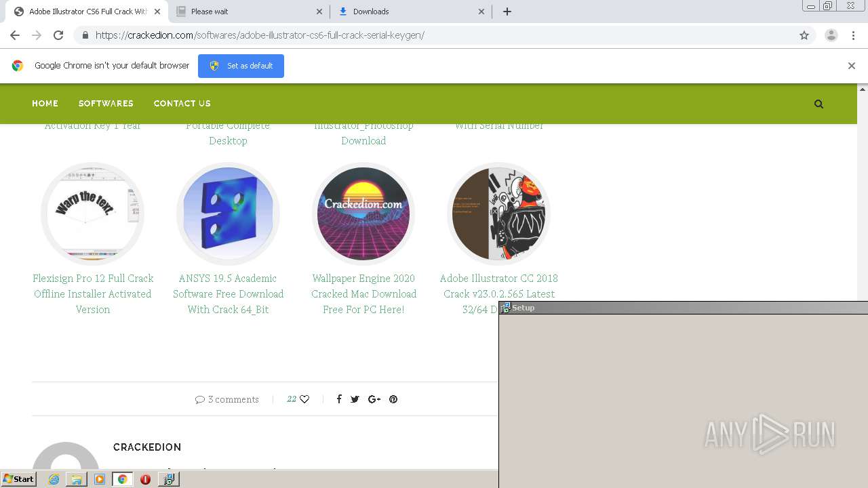This screenshot has height=488, width=868.
Task: Like the post with the heart icon
Action: pyautogui.click(x=304, y=399)
